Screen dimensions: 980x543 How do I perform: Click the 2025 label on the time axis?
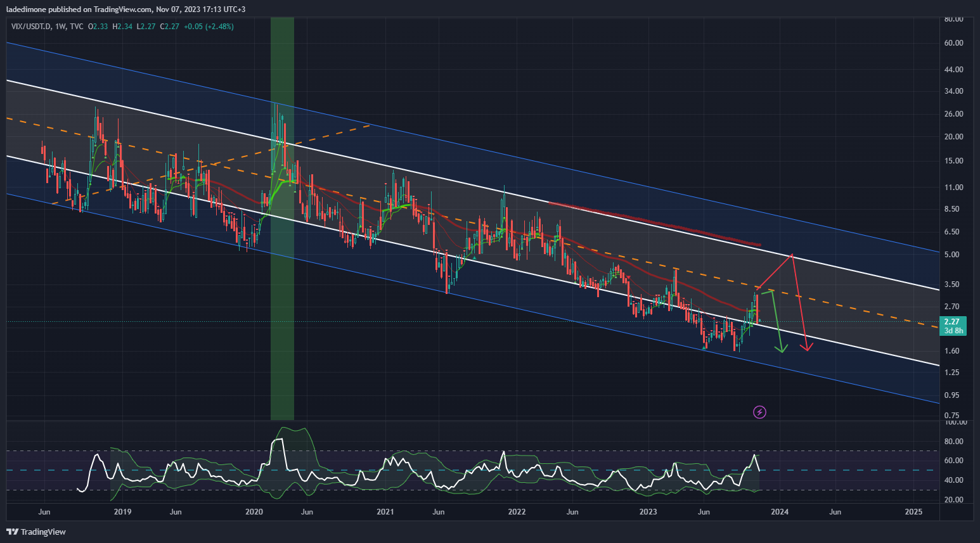[913, 512]
